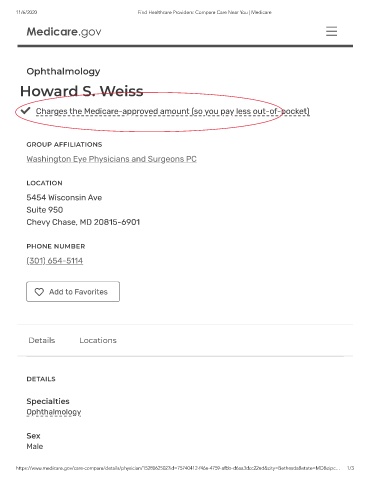Switch to the Locations tab
The width and height of the screenshot is (370, 480).
pos(98,340)
